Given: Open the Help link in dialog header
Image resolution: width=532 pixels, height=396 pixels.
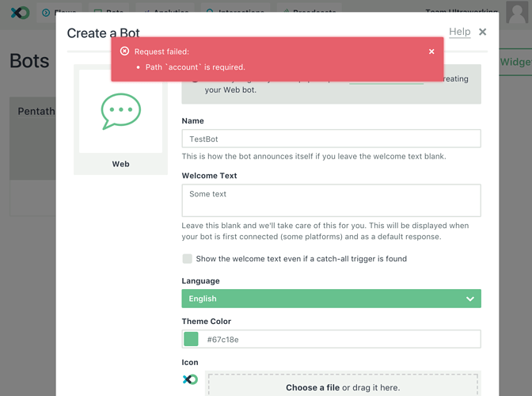Looking at the screenshot, I should (459, 32).
